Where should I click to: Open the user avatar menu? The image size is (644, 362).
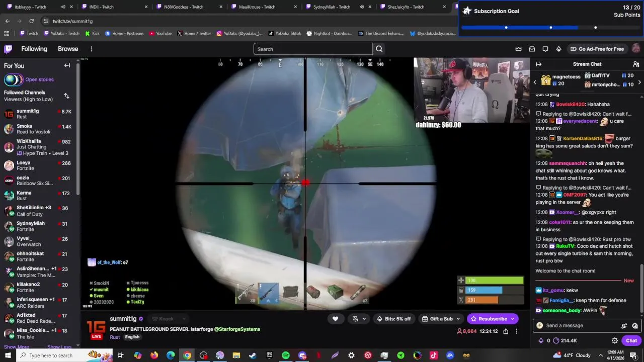click(x=636, y=49)
